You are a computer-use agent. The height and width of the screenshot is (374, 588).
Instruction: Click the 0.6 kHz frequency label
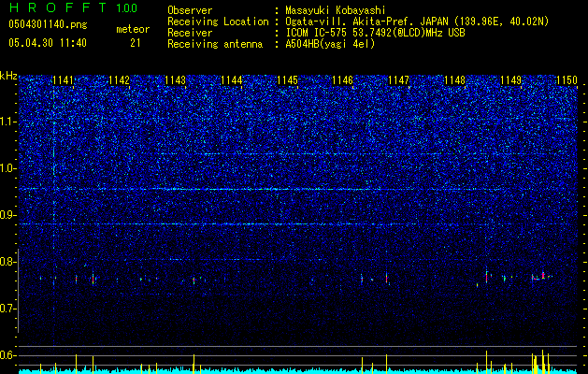coord(8,355)
